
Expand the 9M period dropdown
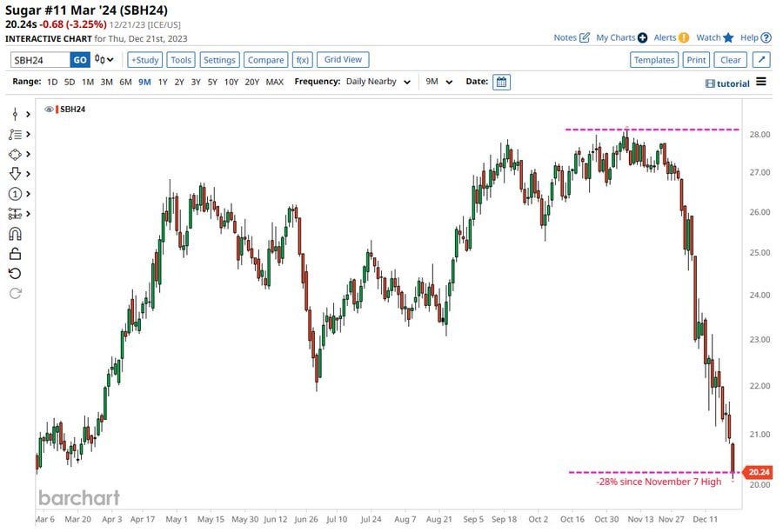[438, 82]
